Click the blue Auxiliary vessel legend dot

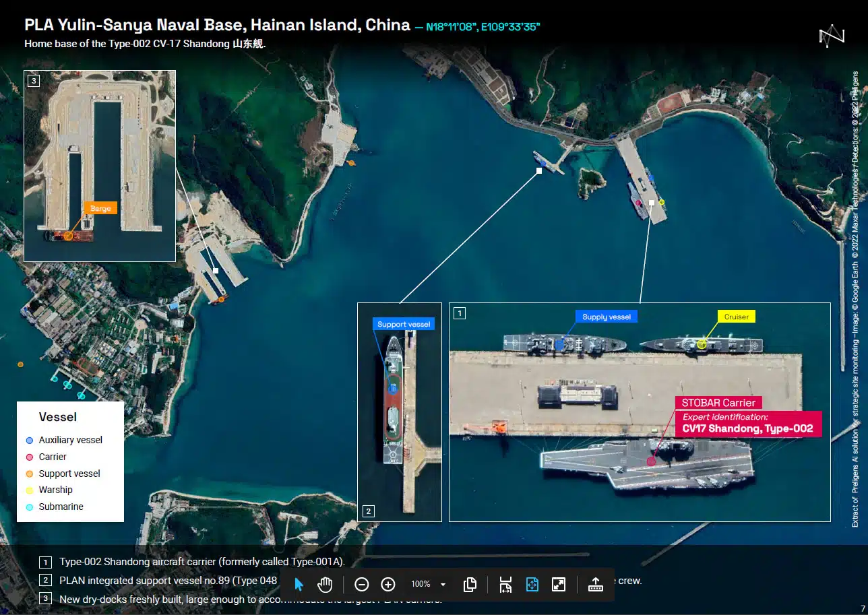coord(29,441)
